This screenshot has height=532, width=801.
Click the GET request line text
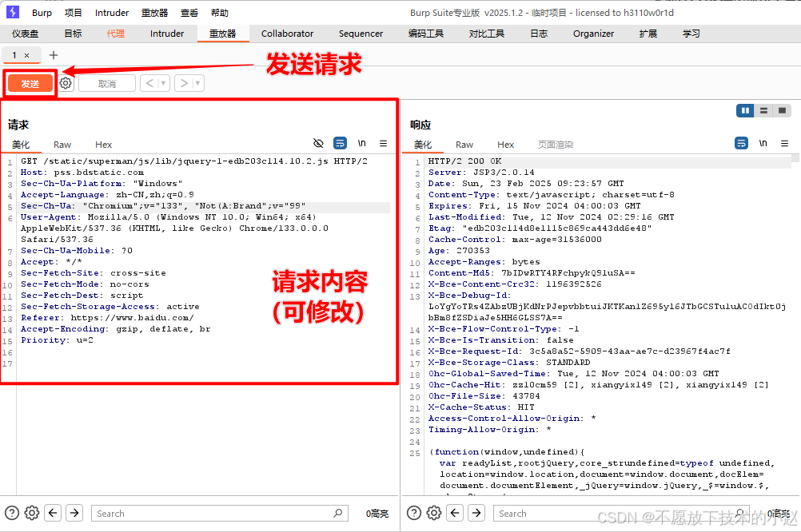click(x=194, y=161)
